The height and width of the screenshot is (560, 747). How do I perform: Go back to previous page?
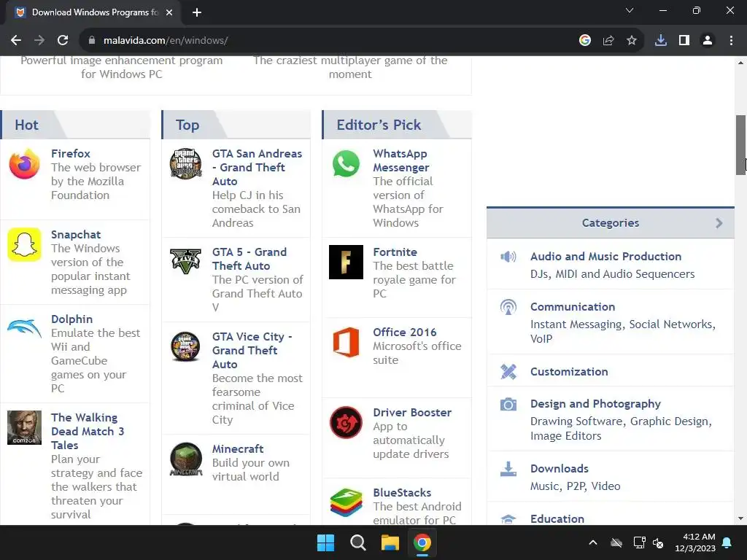pyautogui.click(x=16, y=41)
